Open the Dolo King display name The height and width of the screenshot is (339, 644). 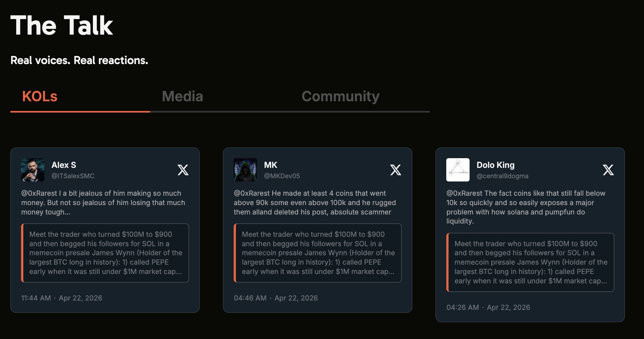(495, 165)
